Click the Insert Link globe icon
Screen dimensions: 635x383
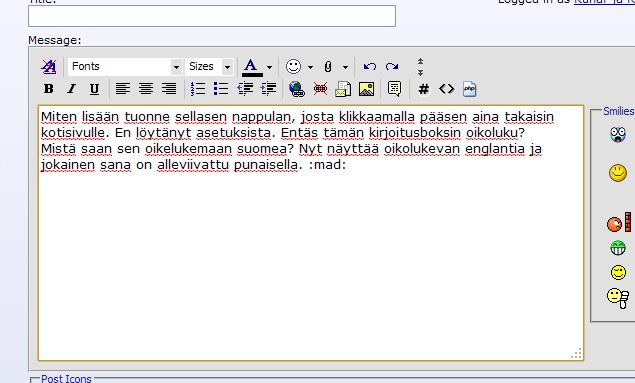(297, 89)
